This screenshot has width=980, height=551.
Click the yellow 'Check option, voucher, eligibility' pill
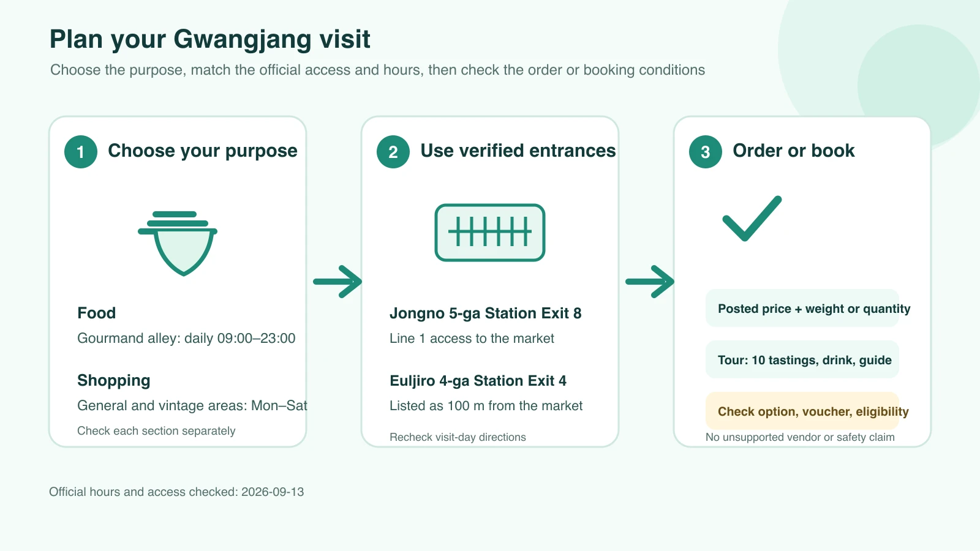[802, 411]
